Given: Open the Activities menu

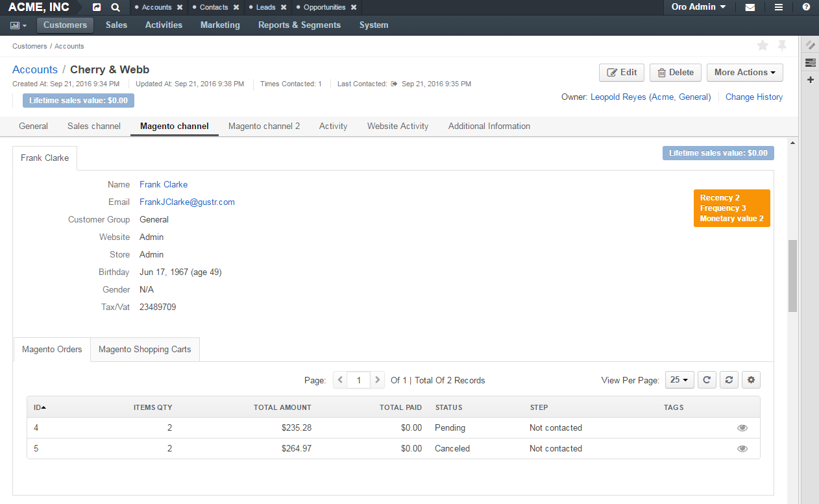Looking at the screenshot, I should pyautogui.click(x=164, y=25).
